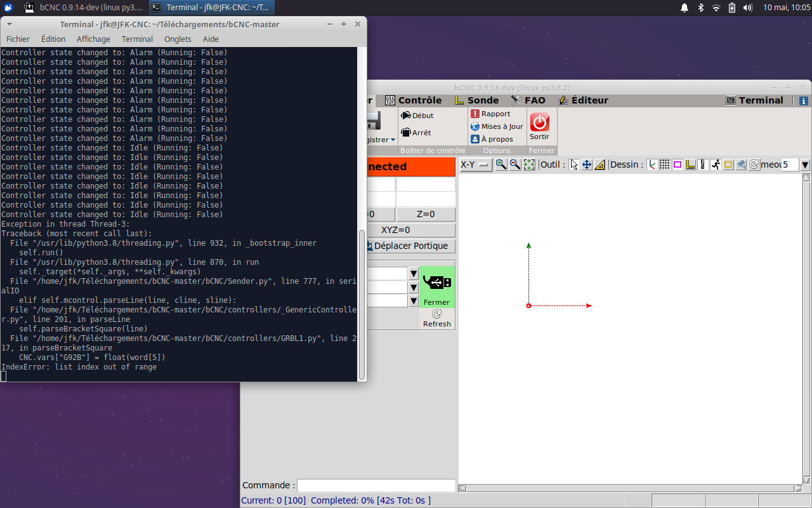This screenshot has width=812, height=508.
Task: Fit drawing to view with green arrows icon
Action: coord(529,164)
